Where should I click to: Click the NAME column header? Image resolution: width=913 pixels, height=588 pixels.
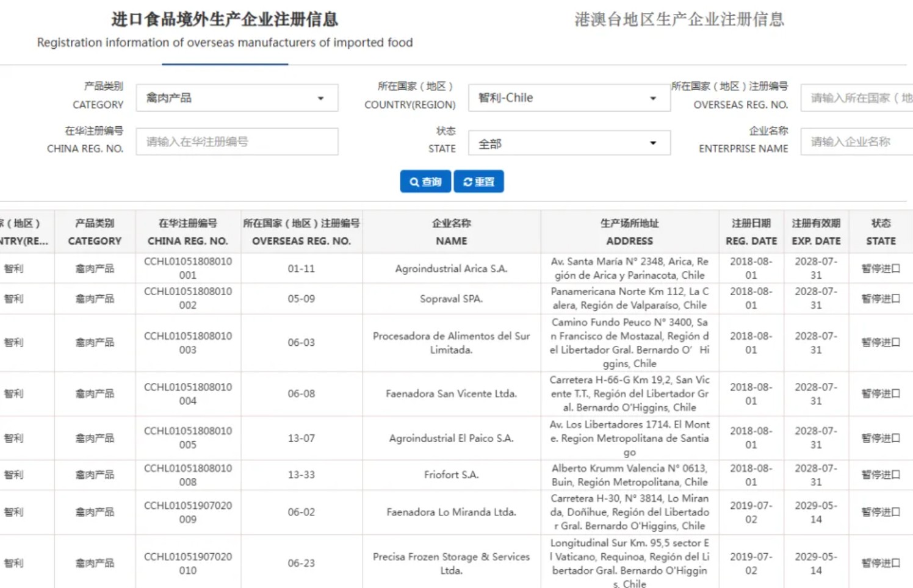pos(451,232)
